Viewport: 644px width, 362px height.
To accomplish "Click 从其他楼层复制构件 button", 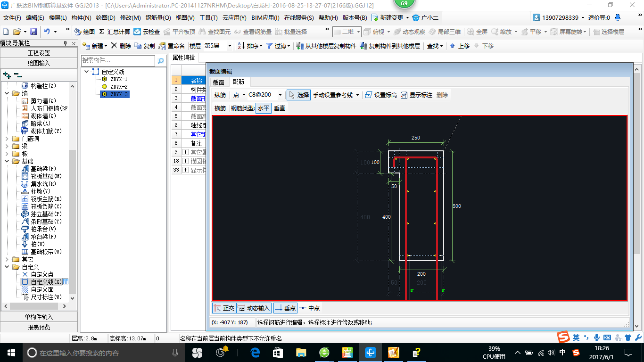I will coord(326,46).
